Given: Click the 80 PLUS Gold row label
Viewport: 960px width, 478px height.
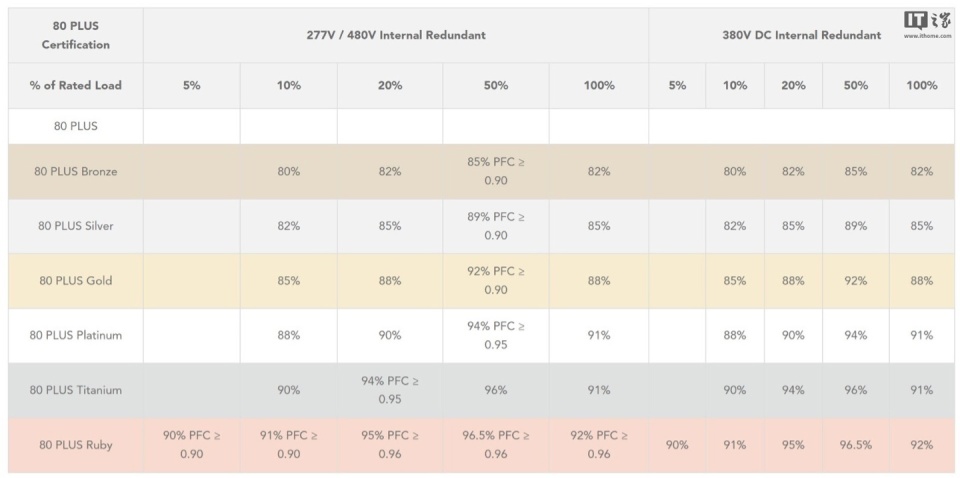Looking at the screenshot, I should pyautogui.click(x=76, y=280).
